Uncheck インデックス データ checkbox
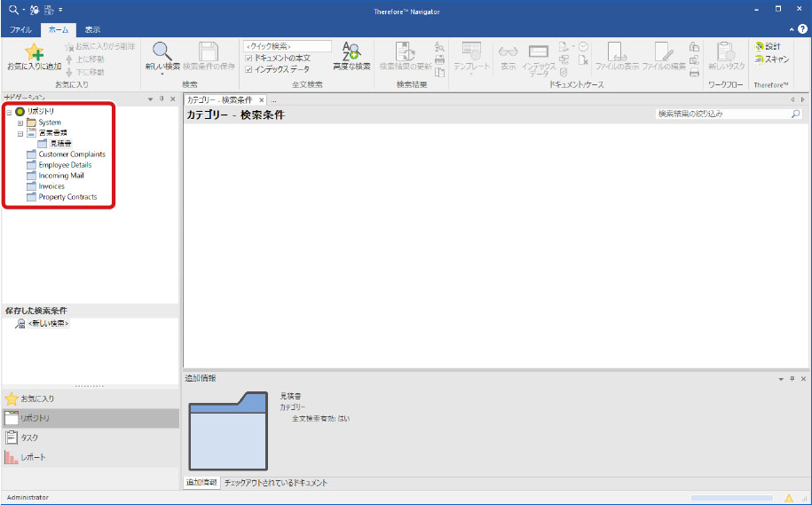812x505 pixels. [249, 68]
